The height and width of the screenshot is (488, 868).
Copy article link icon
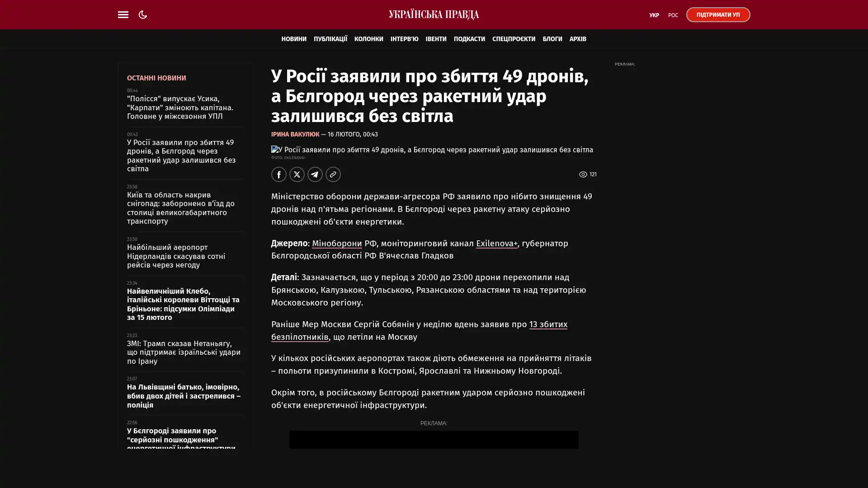coord(333,174)
